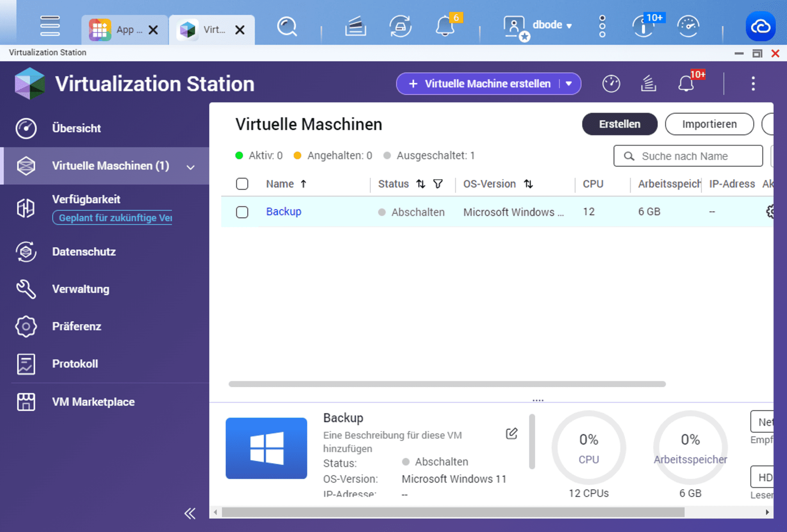
Task: Click the panel splitter dots handle
Action: [x=538, y=400]
